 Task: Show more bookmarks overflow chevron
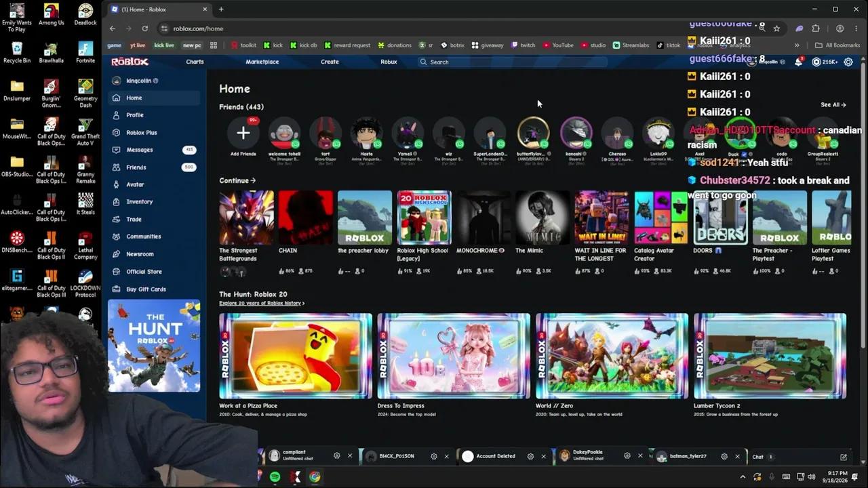coord(797,45)
